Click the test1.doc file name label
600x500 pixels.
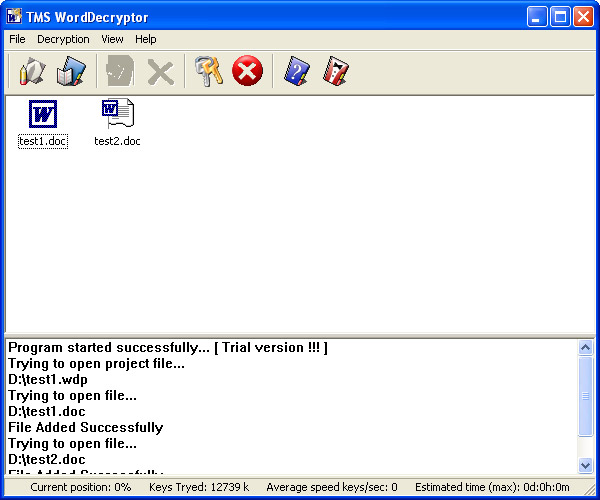point(43,141)
